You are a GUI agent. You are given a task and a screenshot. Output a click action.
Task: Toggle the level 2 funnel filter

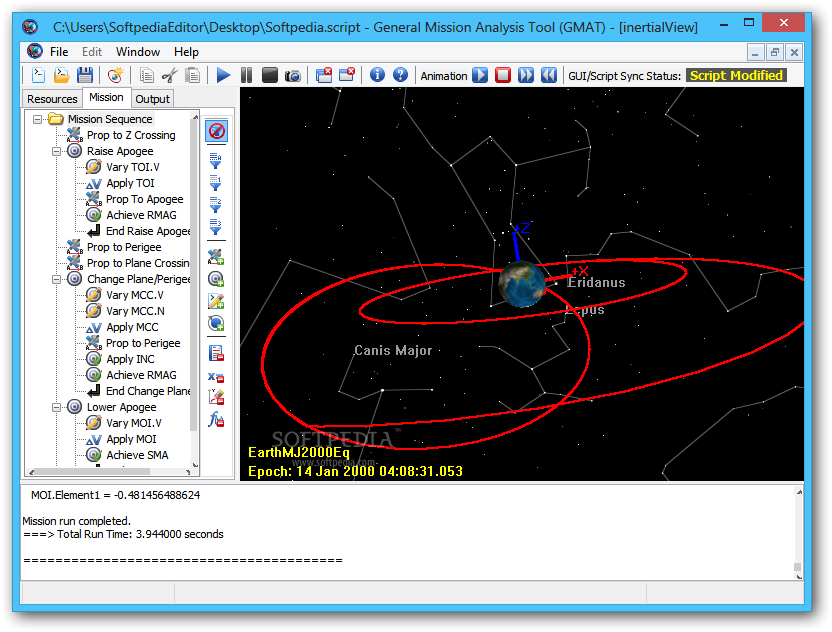tap(215, 205)
